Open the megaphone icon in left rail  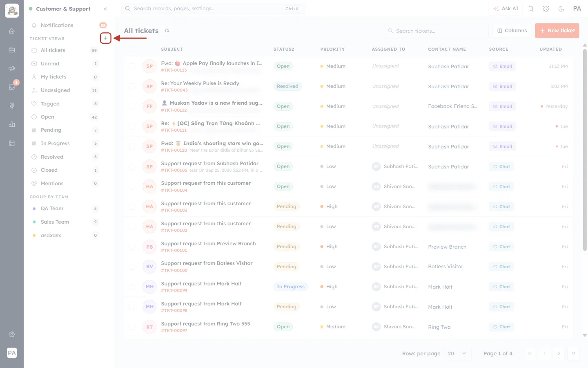point(12,68)
